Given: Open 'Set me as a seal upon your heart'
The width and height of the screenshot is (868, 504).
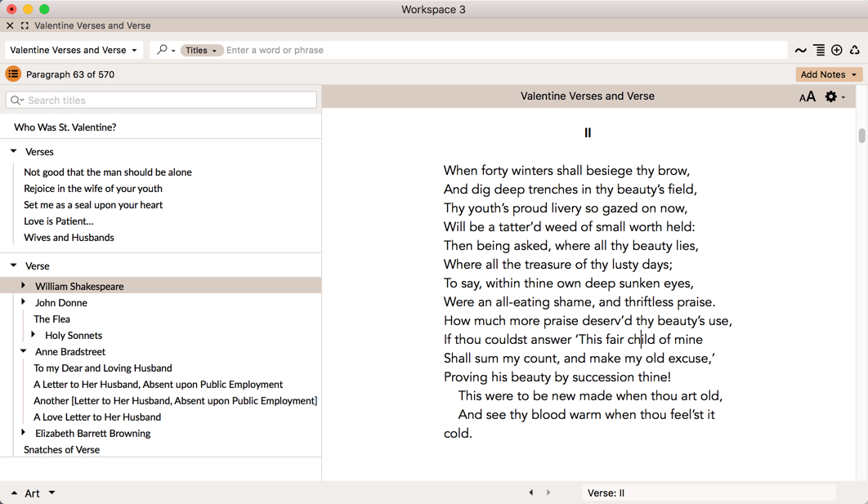Looking at the screenshot, I should [x=93, y=205].
